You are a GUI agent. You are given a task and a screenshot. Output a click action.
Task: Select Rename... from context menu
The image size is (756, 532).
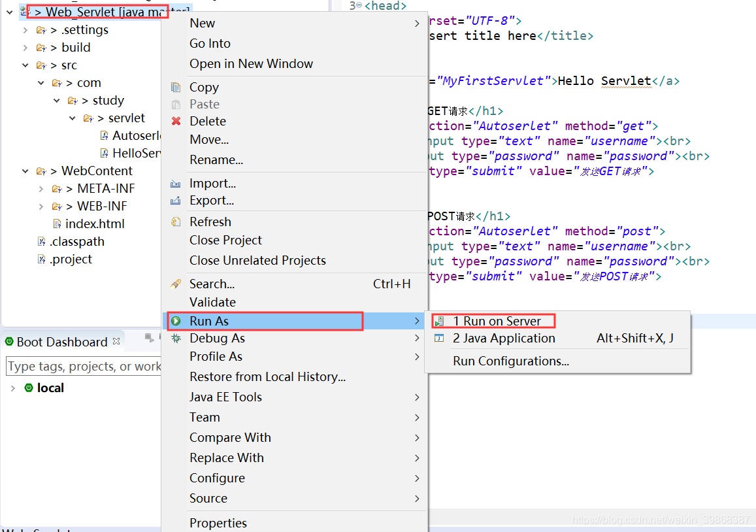[295, 159]
